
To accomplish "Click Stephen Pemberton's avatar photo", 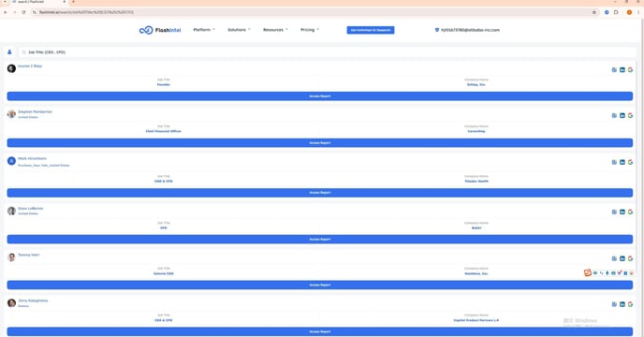I will tap(11, 114).
